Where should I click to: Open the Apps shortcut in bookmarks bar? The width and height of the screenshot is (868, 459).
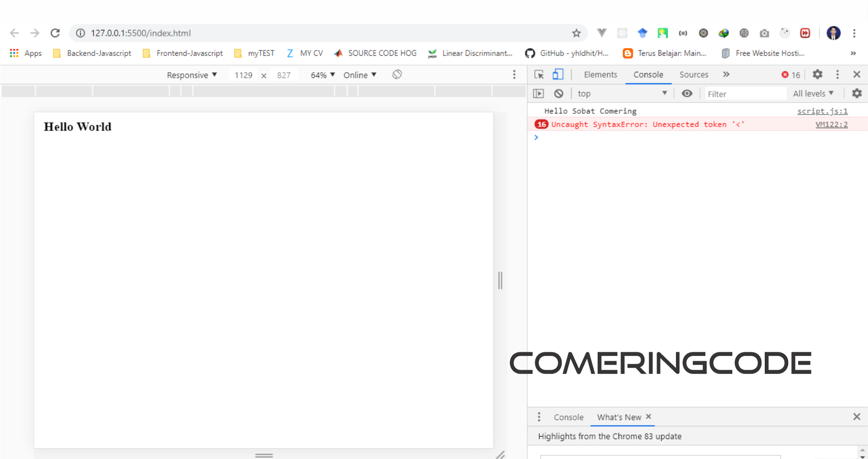coord(25,53)
